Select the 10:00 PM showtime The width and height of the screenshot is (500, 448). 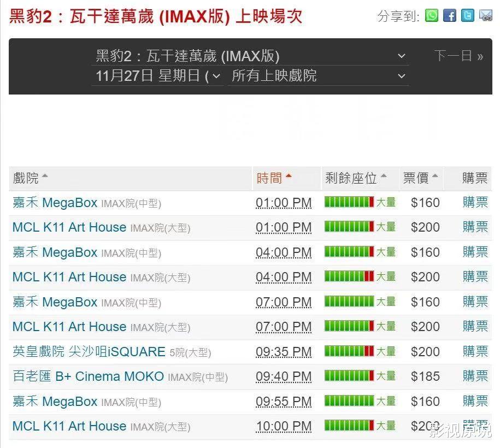[284, 427]
